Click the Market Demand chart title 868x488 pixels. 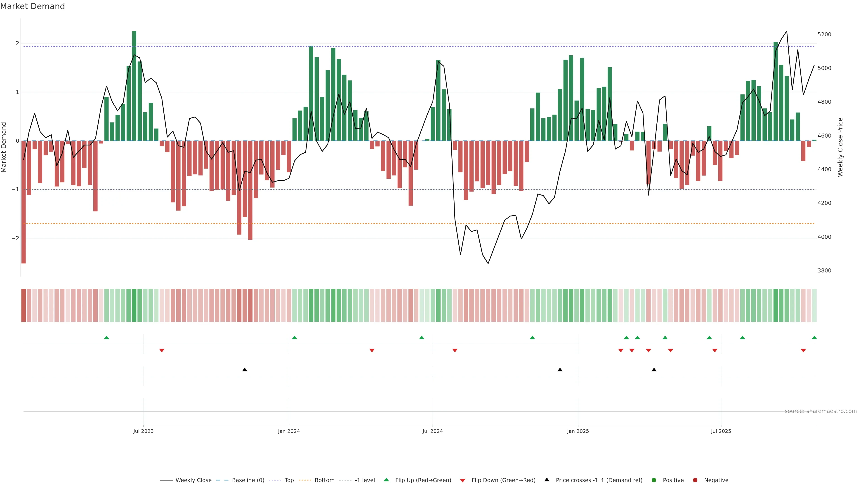(x=32, y=6)
